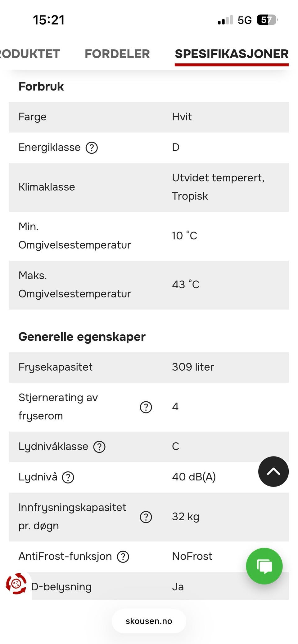Open the green chat bubble button
This screenshot has height=644, width=298.
tap(264, 566)
